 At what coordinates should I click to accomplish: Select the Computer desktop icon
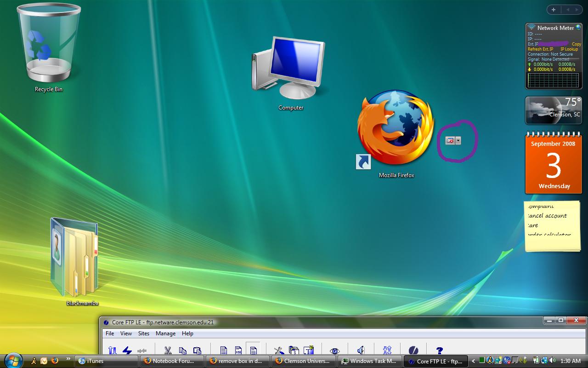[x=290, y=74]
